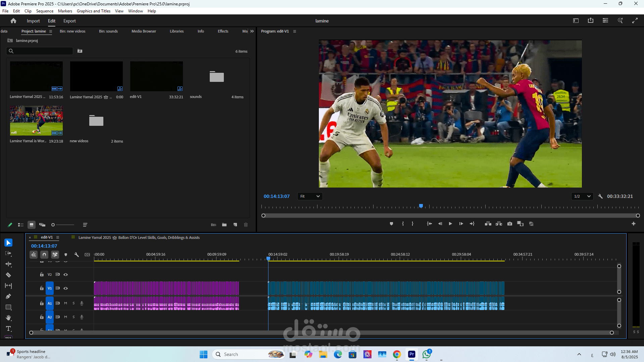The width and height of the screenshot is (644, 362).
Task: Click Mark In button in Program monitor
Action: (403, 224)
